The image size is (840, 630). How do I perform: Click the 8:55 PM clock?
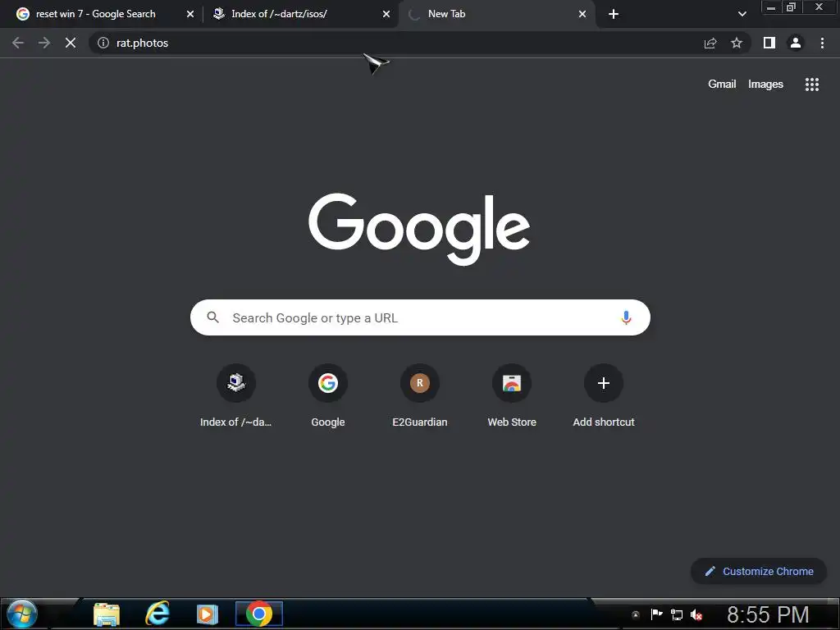[768, 614]
